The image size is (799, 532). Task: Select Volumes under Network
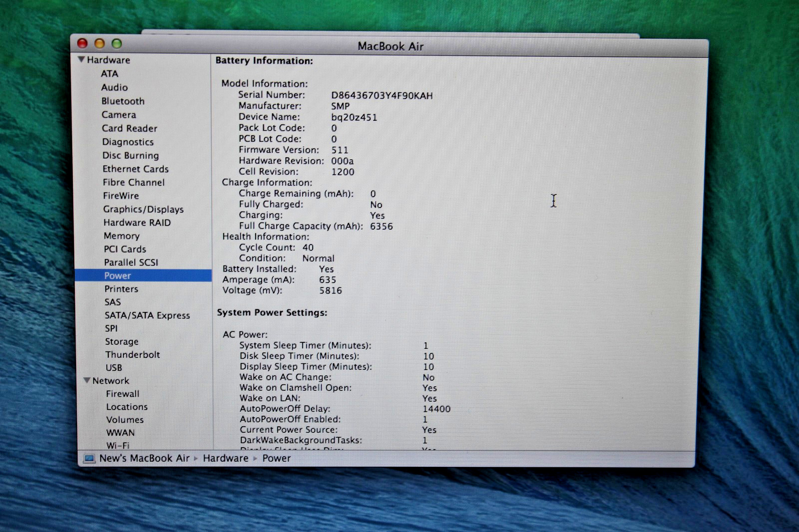click(x=125, y=420)
